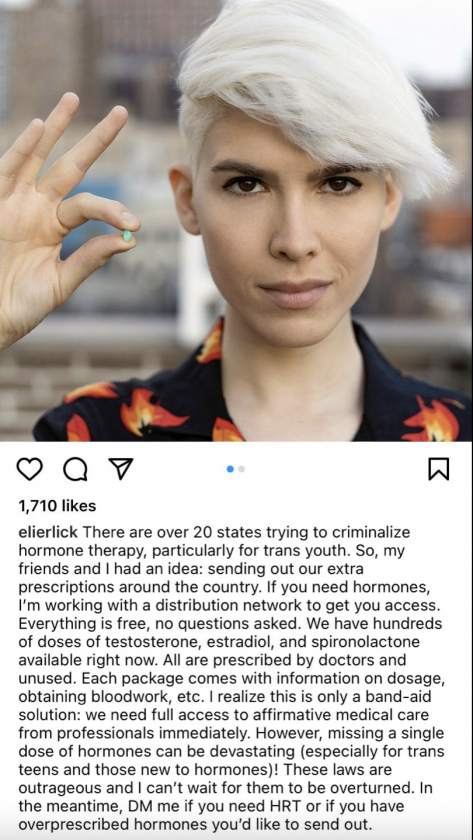Save the post with the bookmark icon
This screenshot has width=473, height=840.
(x=439, y=469)
